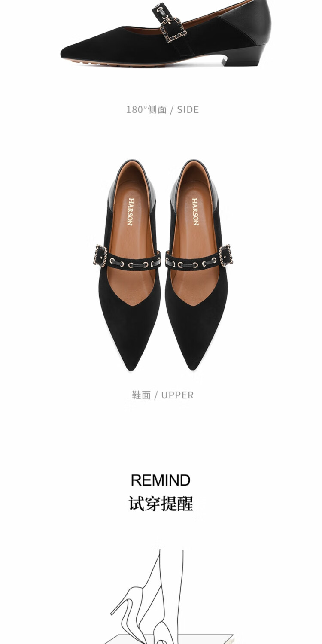
Task: Click the side view shoe image
Action: 166,34
